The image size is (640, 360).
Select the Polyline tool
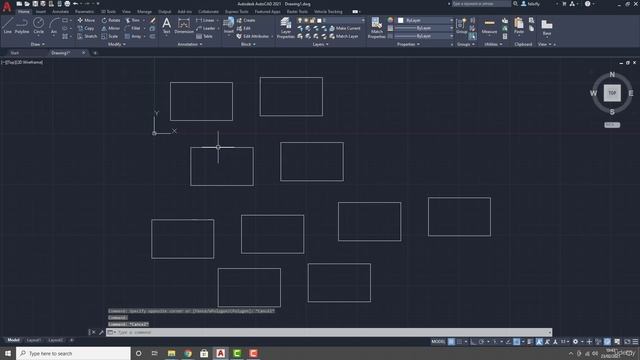click(x=22, y=25)
